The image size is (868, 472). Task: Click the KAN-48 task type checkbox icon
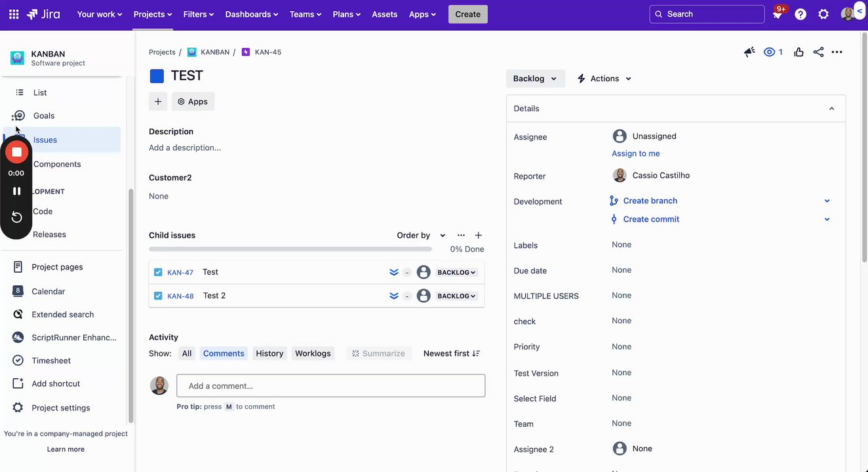158,296
